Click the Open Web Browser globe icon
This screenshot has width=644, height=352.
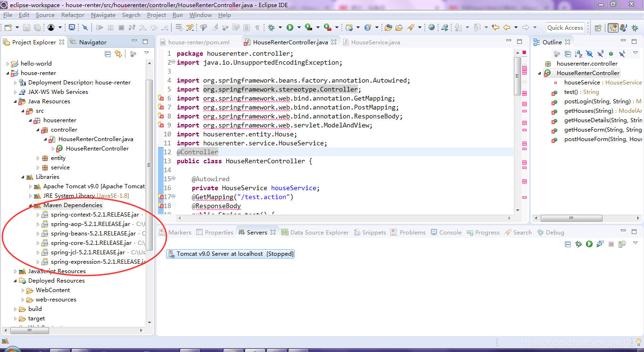(431, 28)
